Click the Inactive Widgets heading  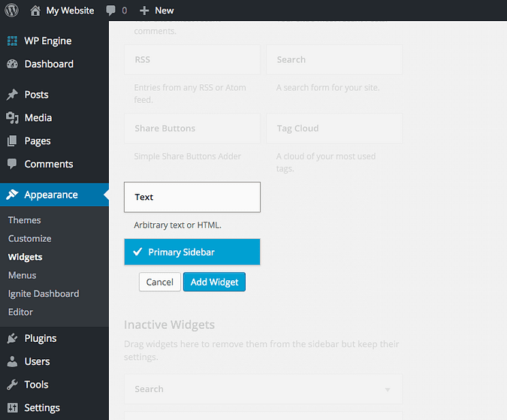click(169, 325)
